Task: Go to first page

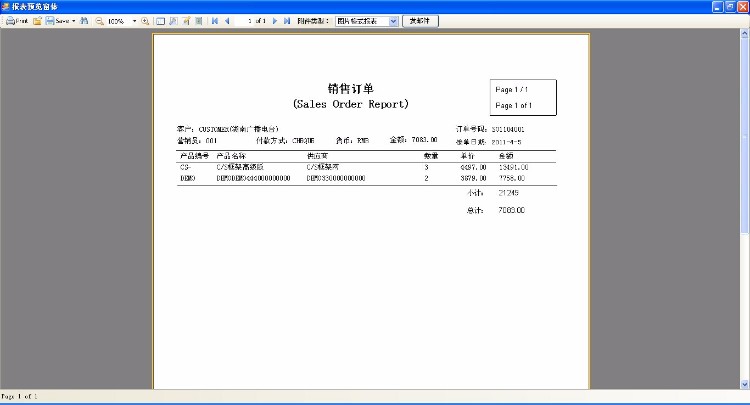Action: tap(215, 20)
